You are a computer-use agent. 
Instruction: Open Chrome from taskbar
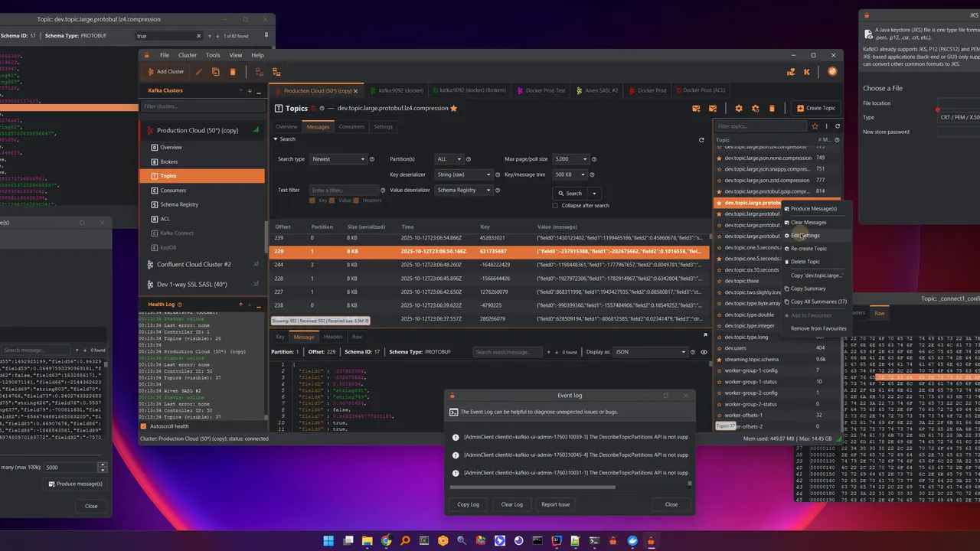coord(386,540)
